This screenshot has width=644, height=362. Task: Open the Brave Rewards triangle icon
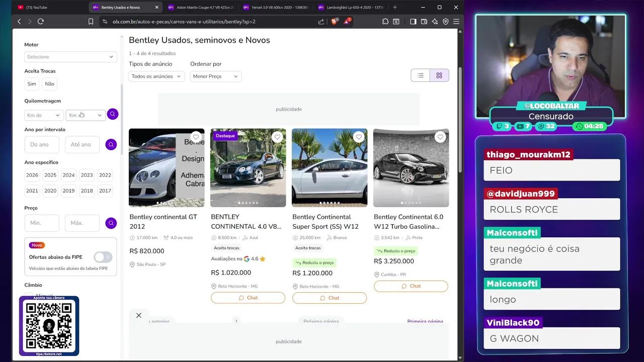pyautogui.click(x=347, y=22)
